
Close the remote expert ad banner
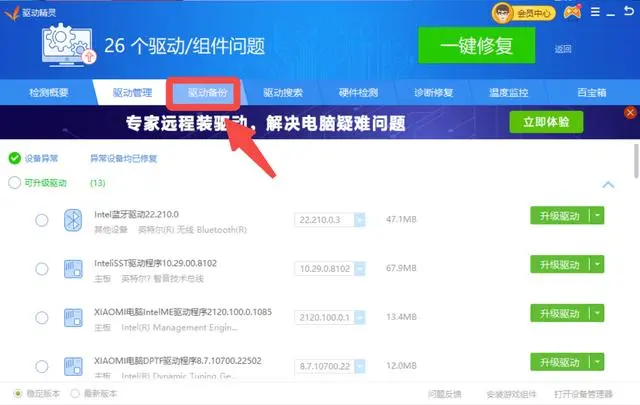click(x=630, y=113)
